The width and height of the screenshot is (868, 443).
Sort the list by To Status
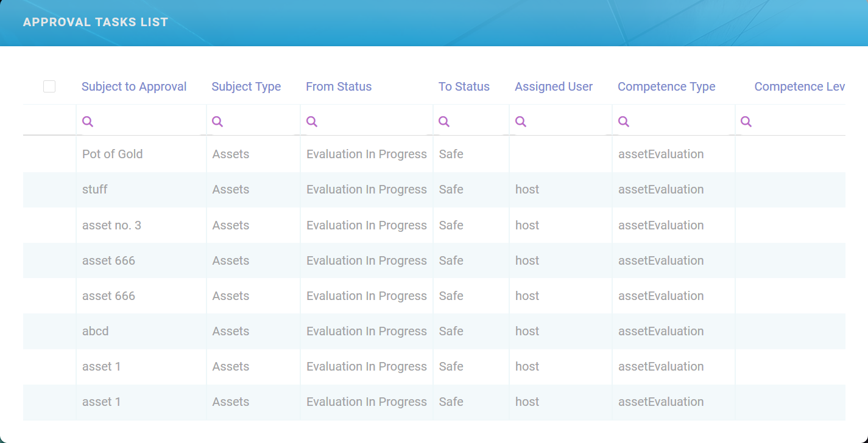[x=464, y=86]
